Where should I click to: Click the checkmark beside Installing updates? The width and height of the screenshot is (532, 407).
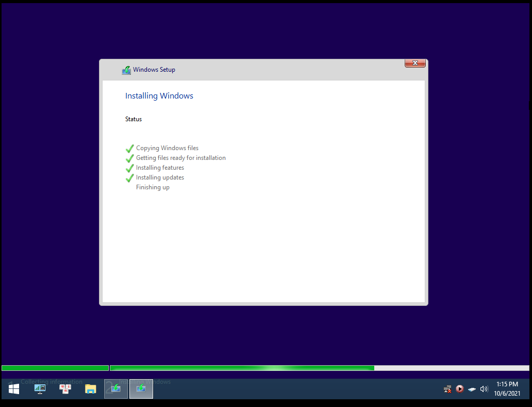[x=129, y=178]
